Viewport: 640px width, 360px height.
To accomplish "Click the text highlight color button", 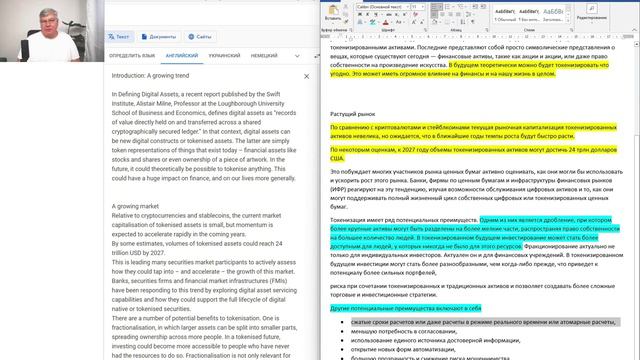I will pyautogui.click(x=372, y=22).
